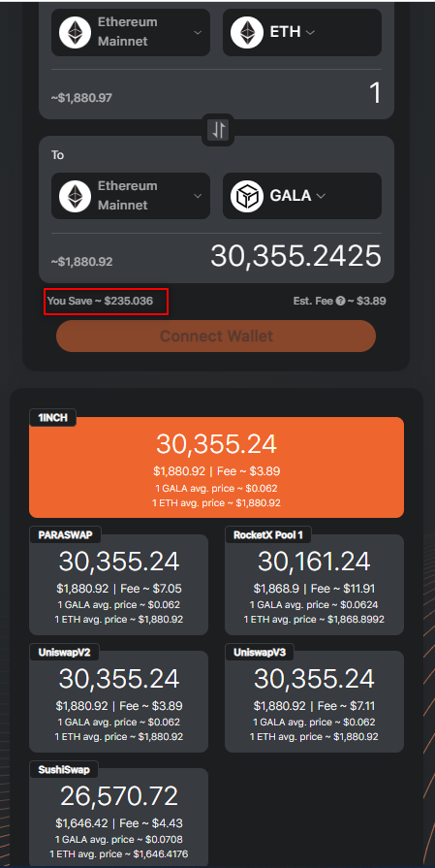This screenshot has width=435, height=868.
Task: Select the SushiSwap quote card
Action: pyautogui.click(x=119, y=819)
